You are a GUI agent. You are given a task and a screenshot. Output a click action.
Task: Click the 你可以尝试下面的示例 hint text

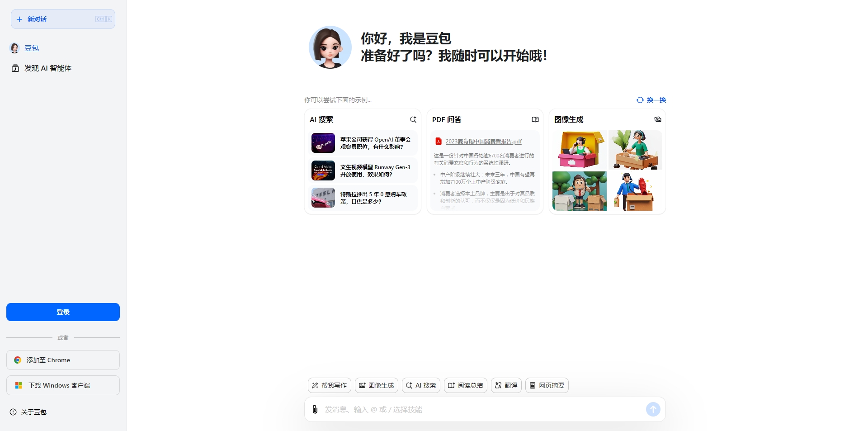pyautogui.click(x=338, y=100)
